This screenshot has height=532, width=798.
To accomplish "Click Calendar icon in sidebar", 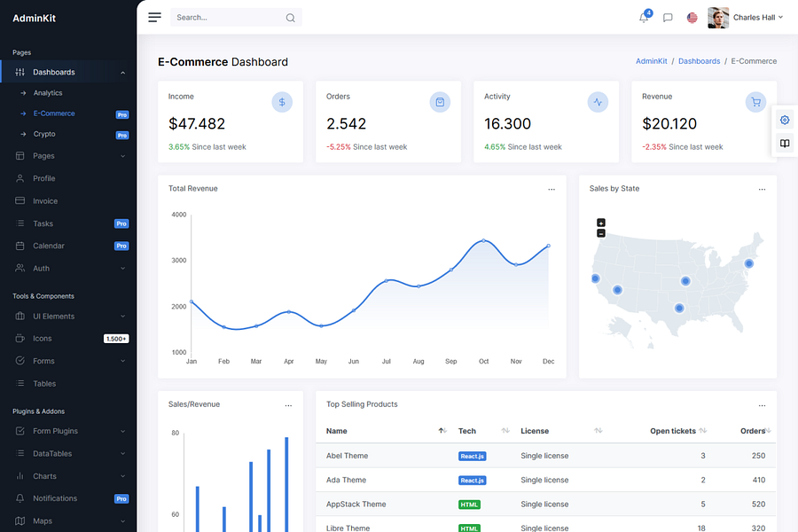I will 20,246.
